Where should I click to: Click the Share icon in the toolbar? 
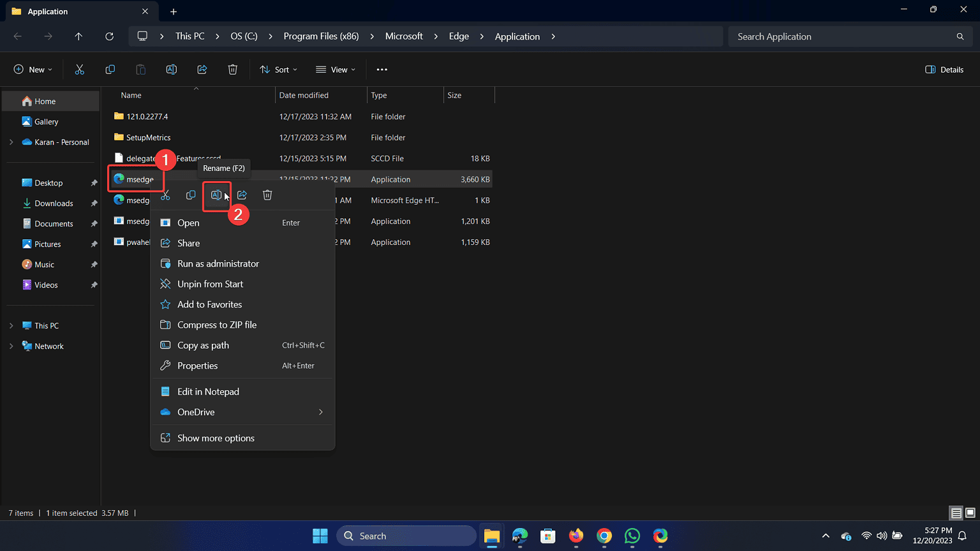click(202, 70)
